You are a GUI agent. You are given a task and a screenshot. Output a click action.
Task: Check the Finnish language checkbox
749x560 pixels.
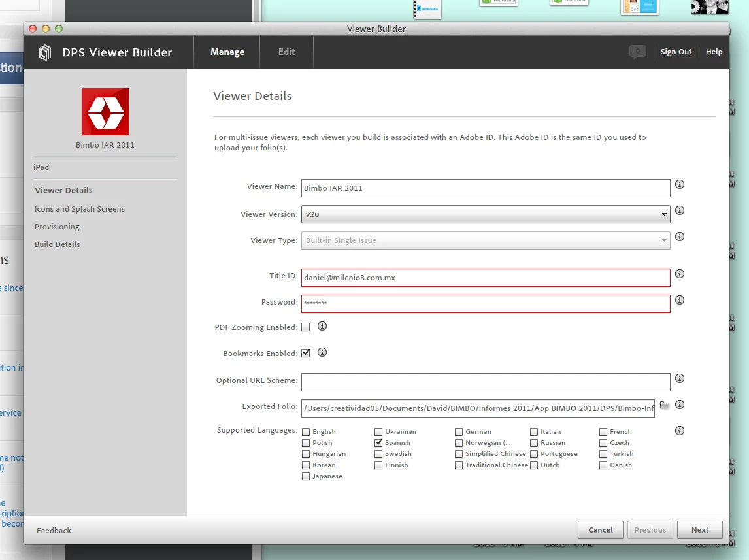(378, 465)
